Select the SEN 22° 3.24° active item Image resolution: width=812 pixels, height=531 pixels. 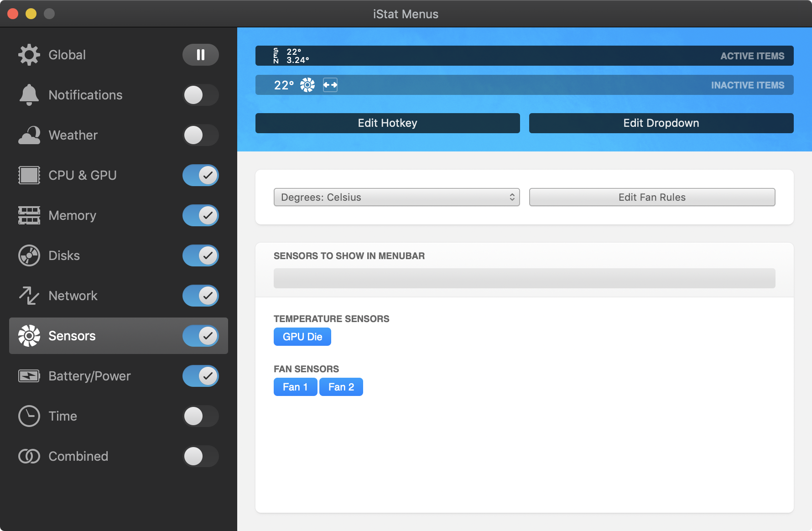click(291, 56)
